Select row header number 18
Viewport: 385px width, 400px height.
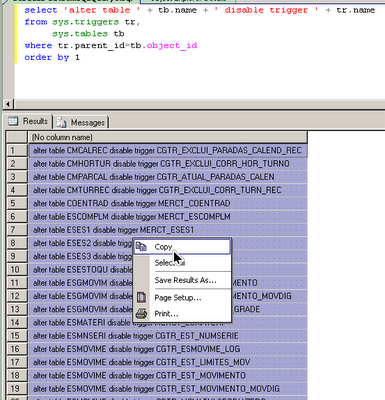17,375
